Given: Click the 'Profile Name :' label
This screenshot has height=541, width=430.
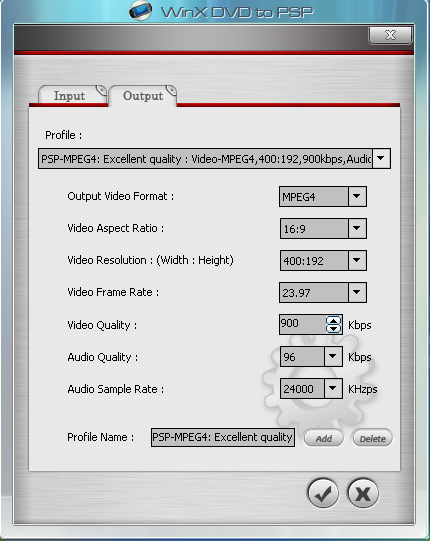Looking at the screenshot, I should coord(100,437).
